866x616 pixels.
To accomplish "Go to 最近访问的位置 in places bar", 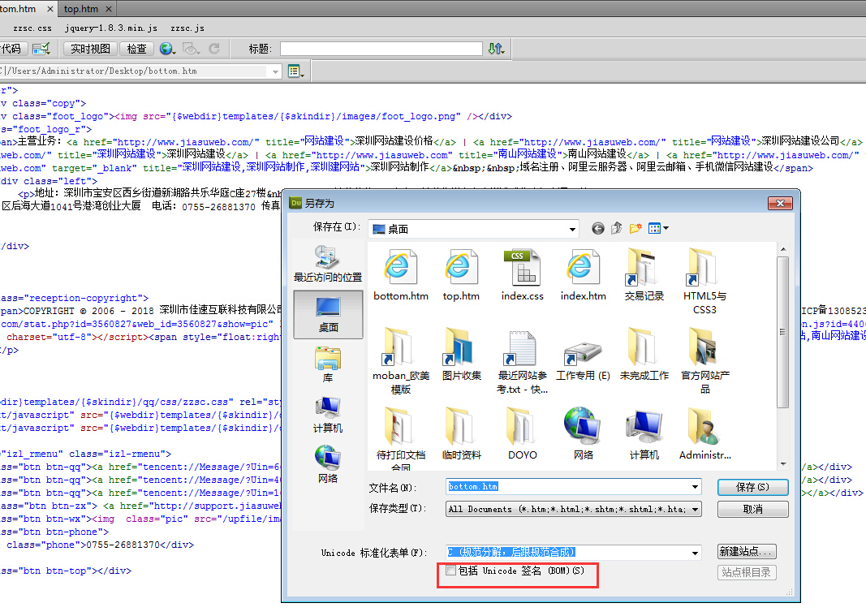I will point(328,264).
